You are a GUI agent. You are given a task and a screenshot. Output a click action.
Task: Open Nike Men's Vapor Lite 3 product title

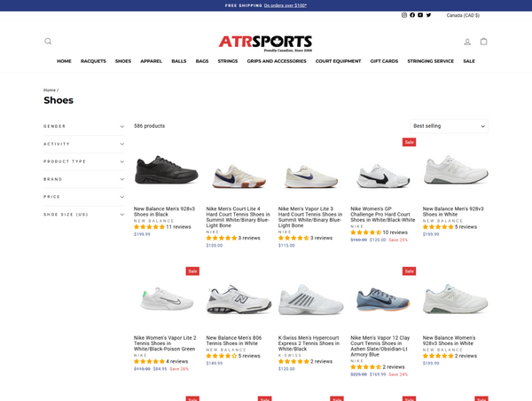(x=310, y=217)
